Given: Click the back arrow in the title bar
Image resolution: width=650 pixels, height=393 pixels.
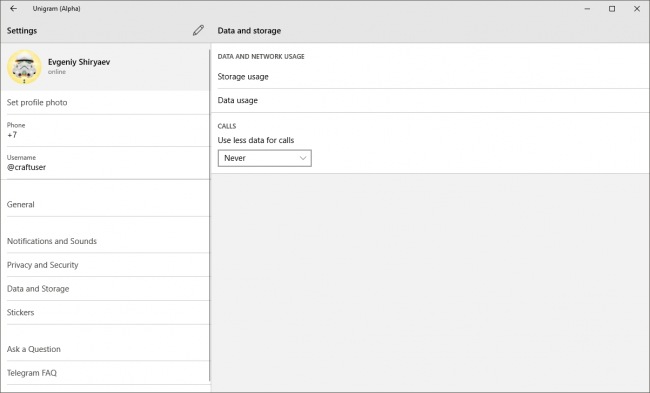Looking at the screenshot, I should click(x=13, y=8).
